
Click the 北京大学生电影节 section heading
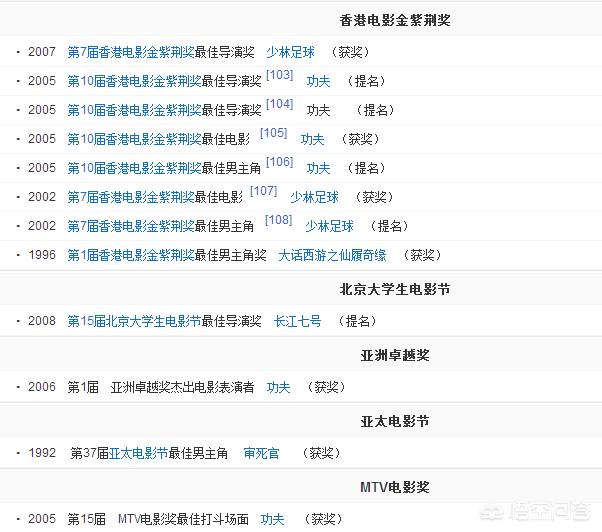pos(395,289)
